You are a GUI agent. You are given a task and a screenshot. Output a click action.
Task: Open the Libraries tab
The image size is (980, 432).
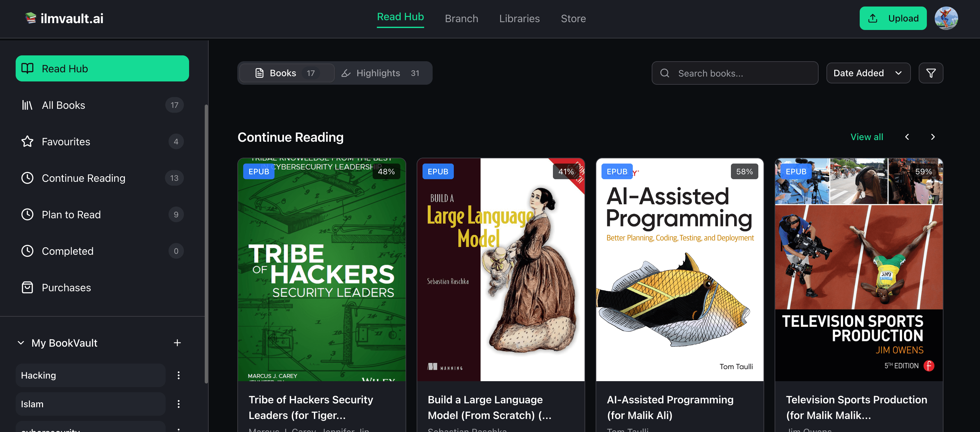click(519, 18)
